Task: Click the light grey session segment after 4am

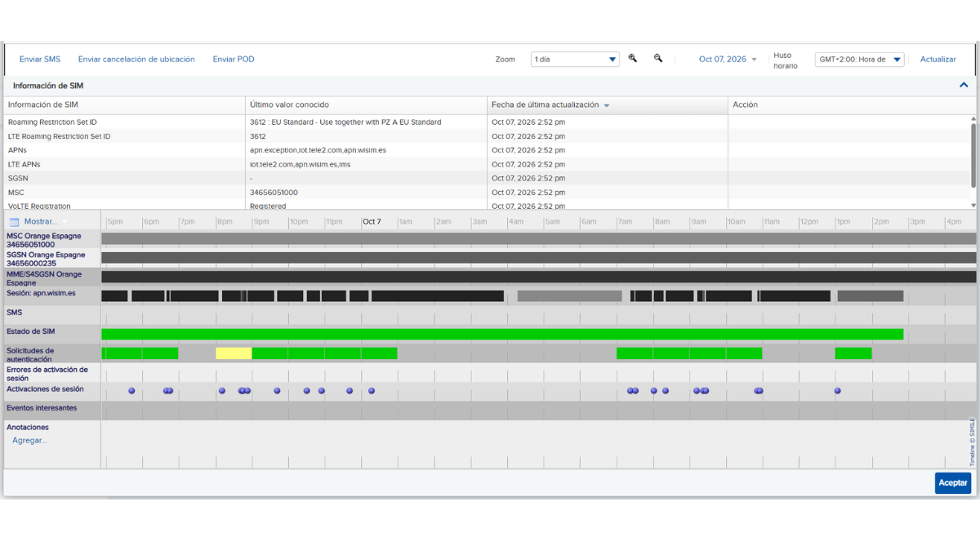Action: [x=569, y=296]
